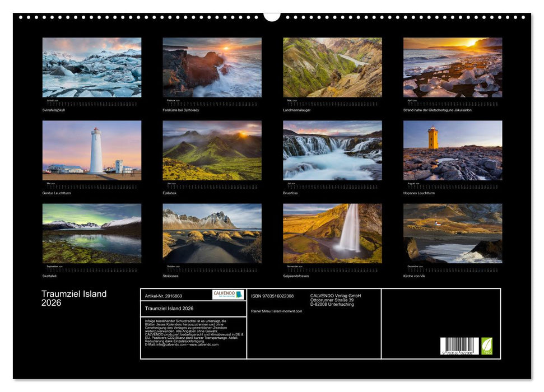Image resolution: width=544 pixels, height=392 pixels.
Task: Select the Jökulsárlón beach sunset photo
Action: pos(453,68)
